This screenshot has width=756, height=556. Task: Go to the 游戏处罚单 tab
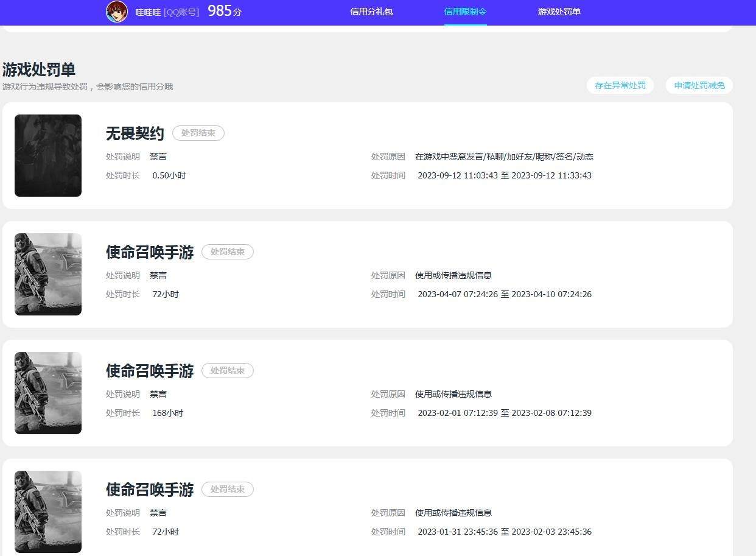(559, 12)
